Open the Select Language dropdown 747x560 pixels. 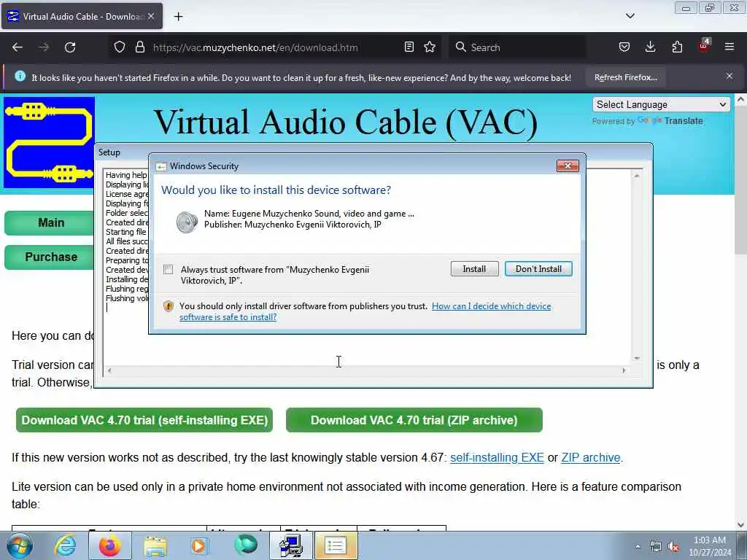point(661,105)
